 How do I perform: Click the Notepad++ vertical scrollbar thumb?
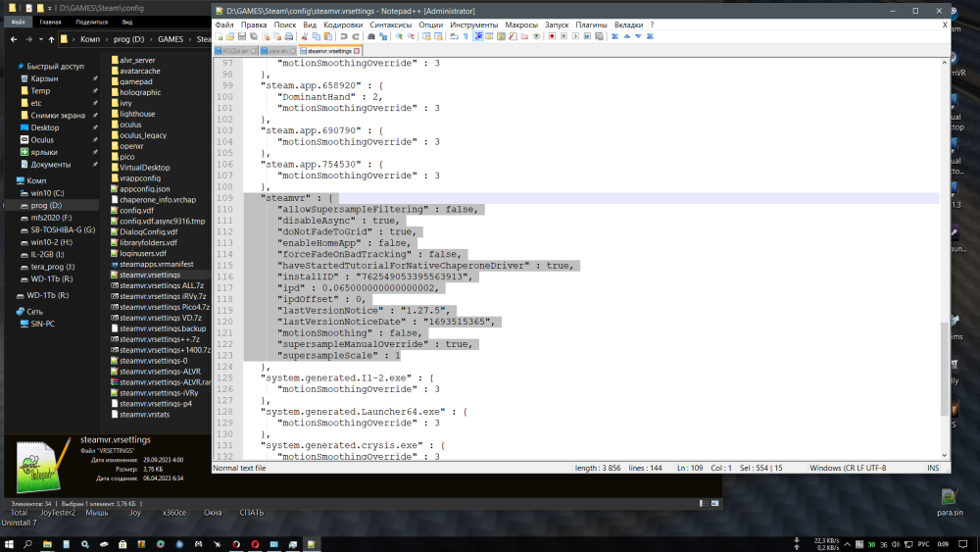point(945,368)
